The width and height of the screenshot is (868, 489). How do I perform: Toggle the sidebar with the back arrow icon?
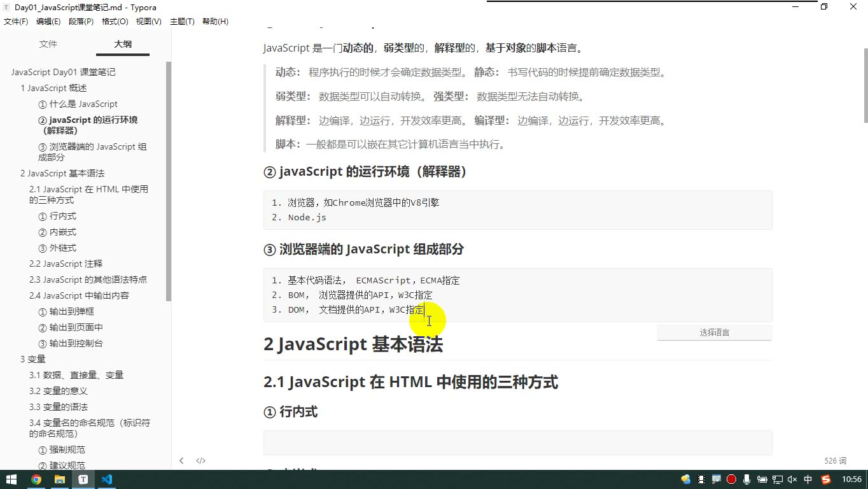(181, 460)
